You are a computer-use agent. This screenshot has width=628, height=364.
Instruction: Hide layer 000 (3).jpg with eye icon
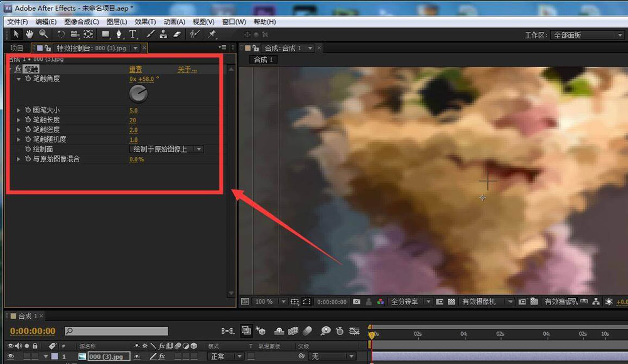[10, 356]
